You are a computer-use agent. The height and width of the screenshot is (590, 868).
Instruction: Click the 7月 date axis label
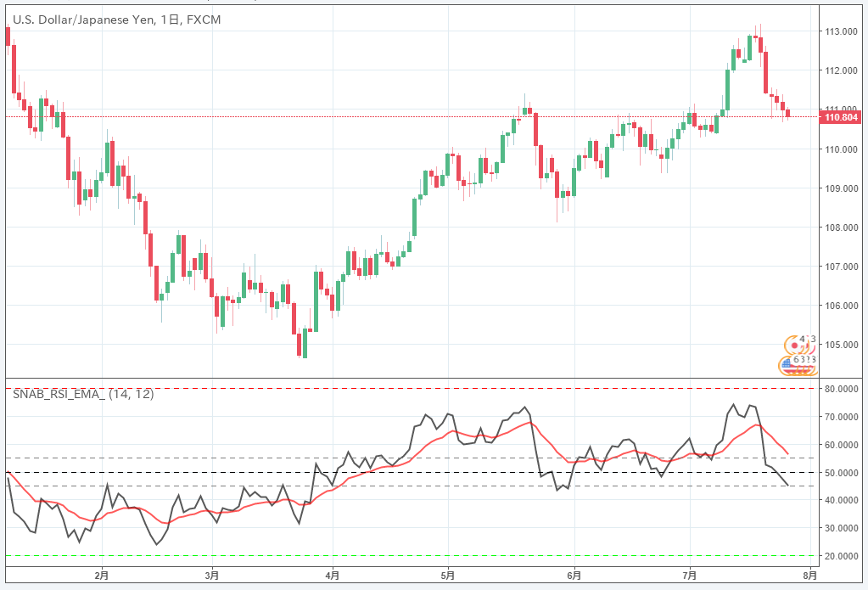(x=690, y=576)
